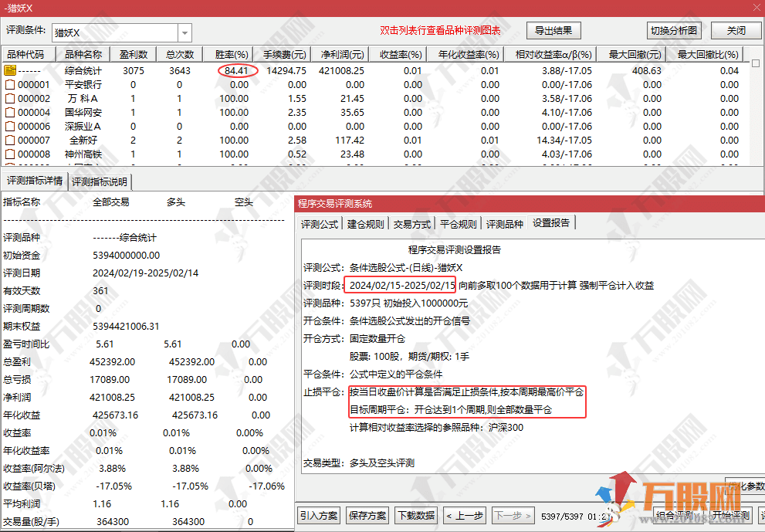
Task: Select the 万 科A row
Action: [376, 99]
